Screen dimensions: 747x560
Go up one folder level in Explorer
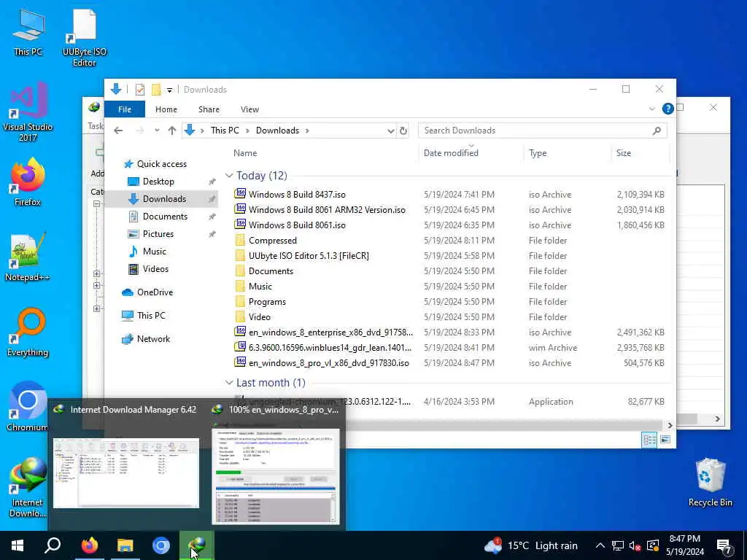(x=172, y=131)
